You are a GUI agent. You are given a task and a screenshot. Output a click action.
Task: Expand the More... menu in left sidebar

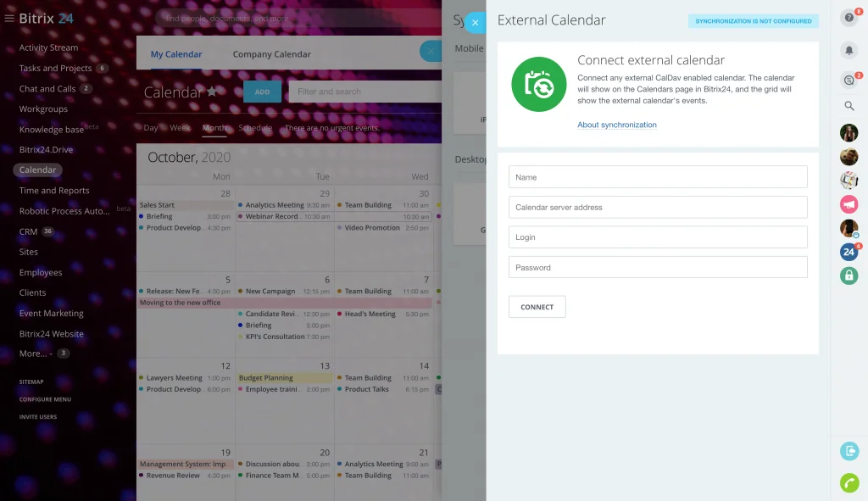point(35,353)
